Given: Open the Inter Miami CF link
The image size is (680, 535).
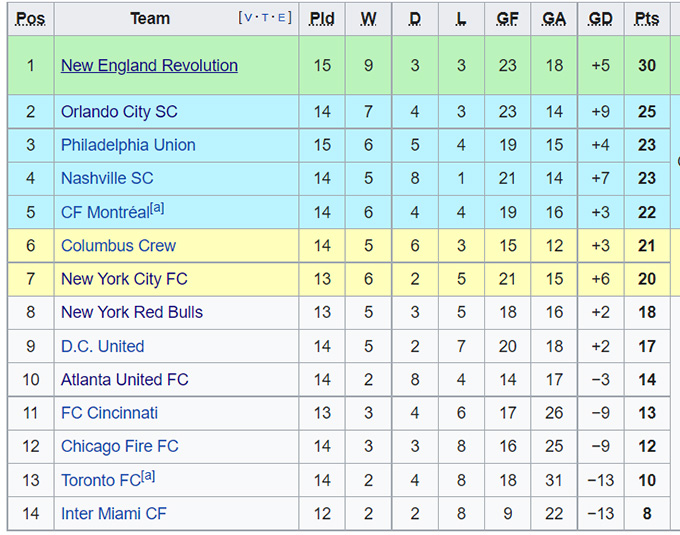Looking at the screenshot, I should [113, 514].
